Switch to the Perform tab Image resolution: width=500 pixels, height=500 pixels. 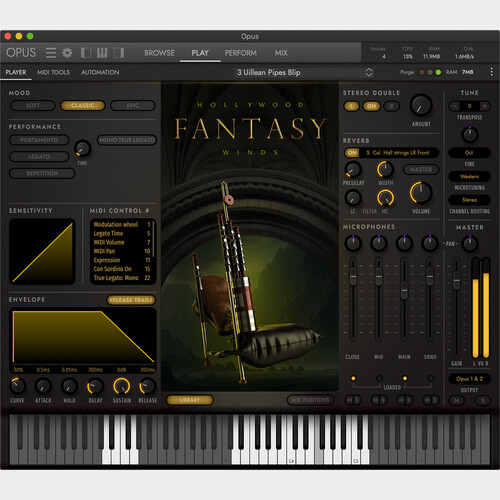pyautogui.click(x=241, y=53)
